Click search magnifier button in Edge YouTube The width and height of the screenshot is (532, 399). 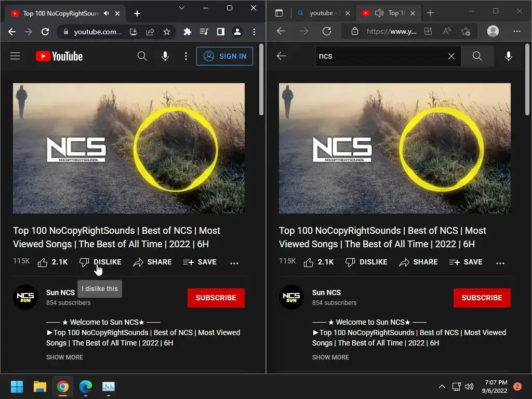(477, 56)
